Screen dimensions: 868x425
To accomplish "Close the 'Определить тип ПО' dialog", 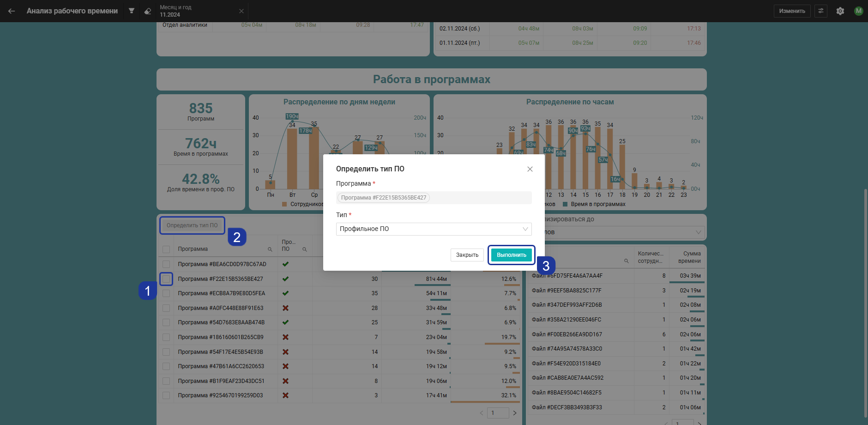I will (x=530, y=169).
